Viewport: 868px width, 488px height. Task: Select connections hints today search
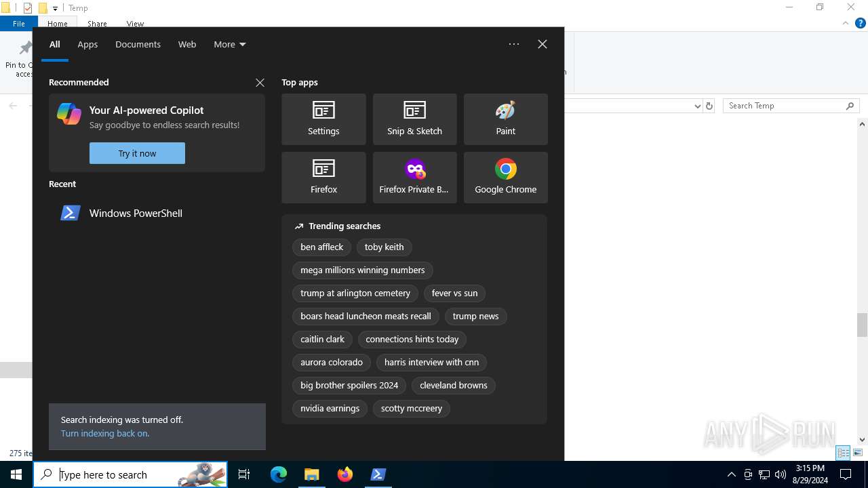pyautogui.click(x=412, y=340)
